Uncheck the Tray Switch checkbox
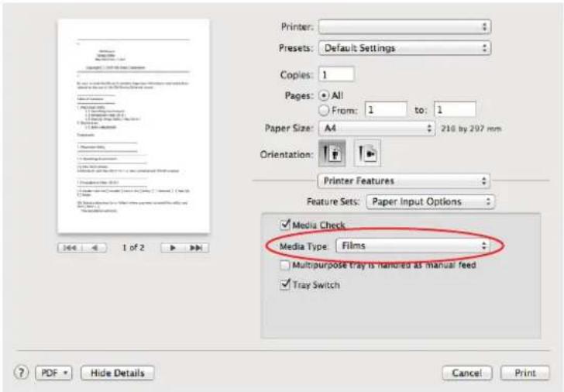564x392 pixels. click(x=285, y=284)
